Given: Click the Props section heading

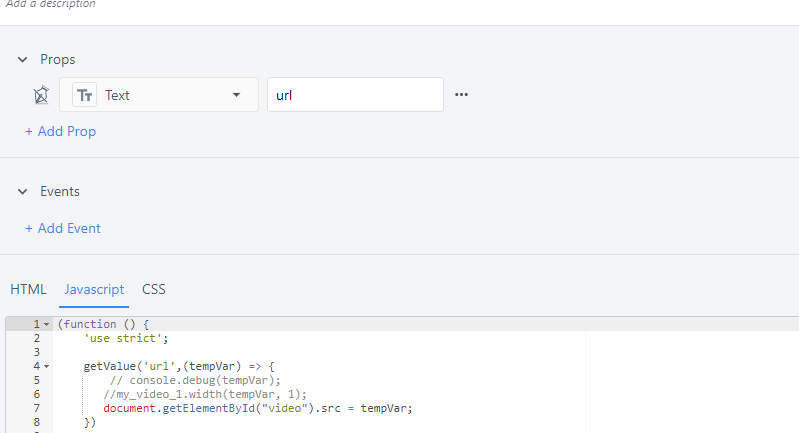Looking at the screenshot, I should (x=58, y=60).
